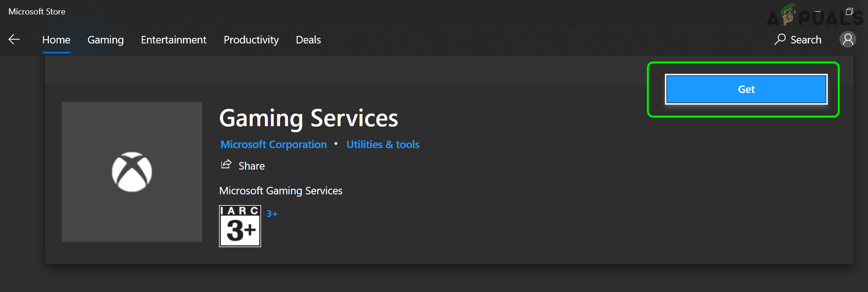This screenshot has height=292, width=868.
Task: Open the Deals tab
Action: point(308,40)
